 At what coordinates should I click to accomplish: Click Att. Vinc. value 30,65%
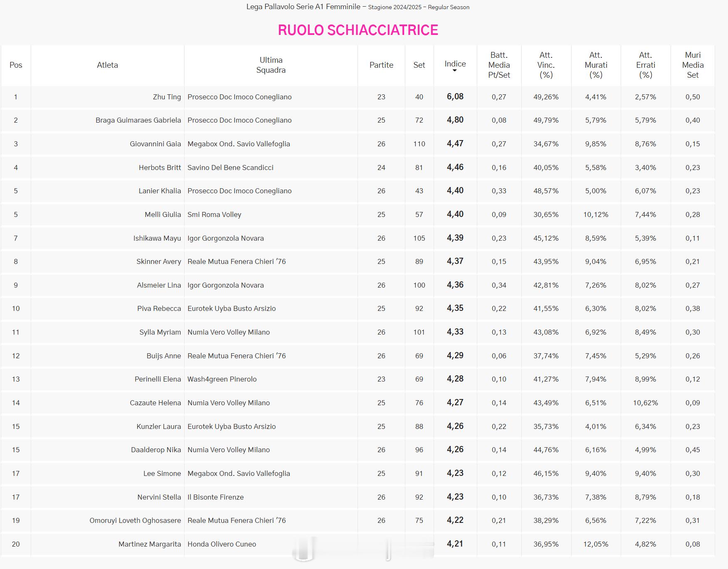click(546, 214)
